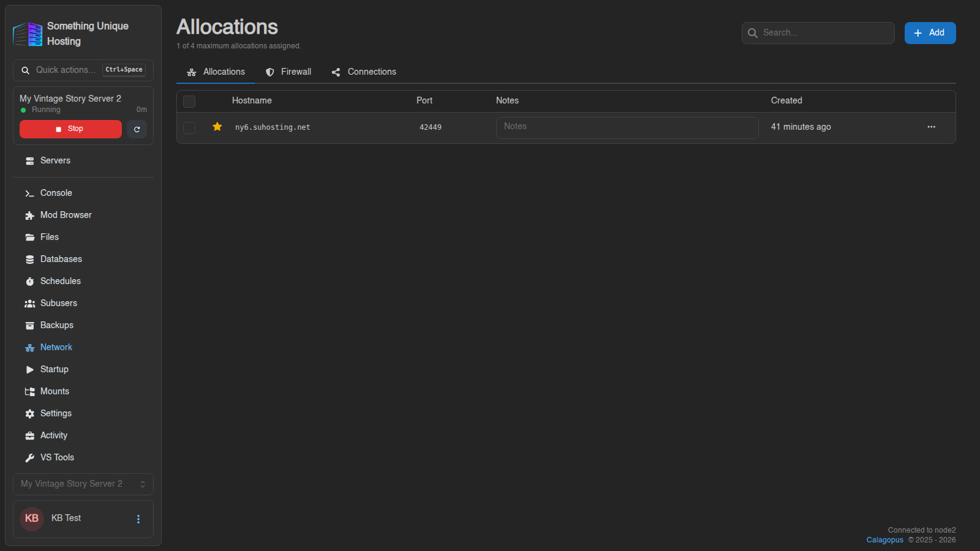The height and width of the screenshot is (551, 980).
Task: Open server Settings page
Action: click(83, 413)
